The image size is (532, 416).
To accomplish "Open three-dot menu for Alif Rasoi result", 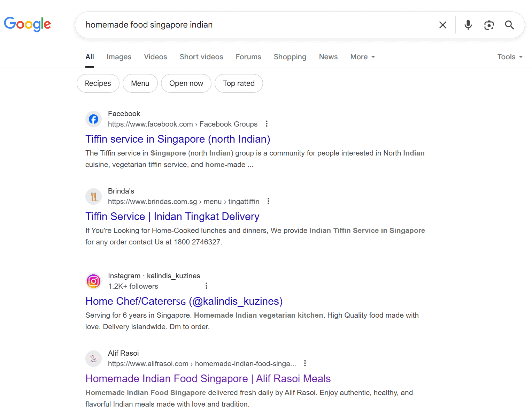I will click(305, 363).
